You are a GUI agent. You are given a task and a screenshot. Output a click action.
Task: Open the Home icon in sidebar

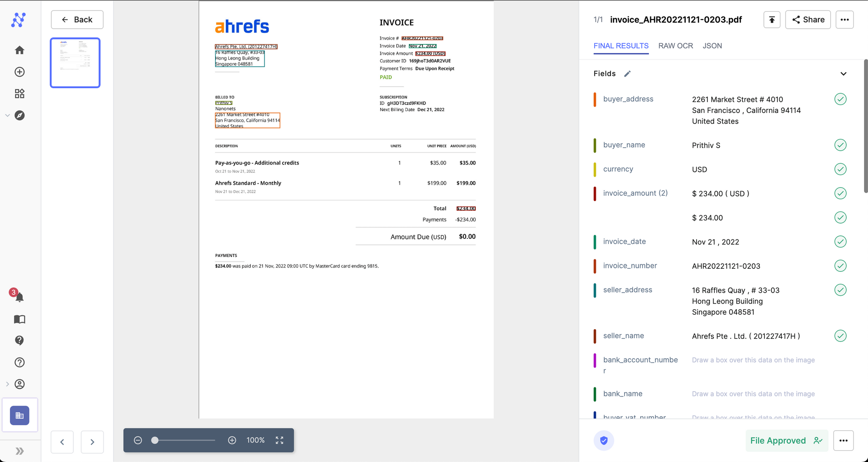point(19,50)
